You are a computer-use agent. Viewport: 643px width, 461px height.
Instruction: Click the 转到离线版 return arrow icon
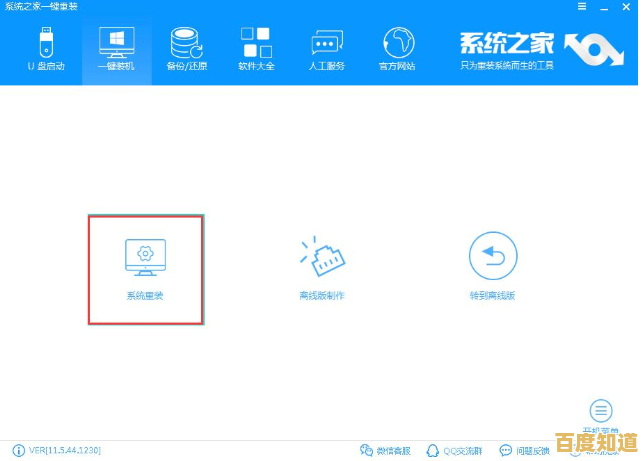pos(493,256)
